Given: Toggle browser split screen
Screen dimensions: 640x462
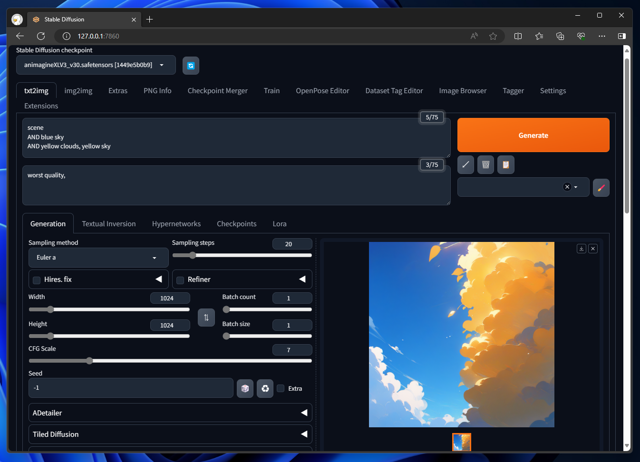Looking at the screenshot, I should pyautogui.click(x=518, y=36).
